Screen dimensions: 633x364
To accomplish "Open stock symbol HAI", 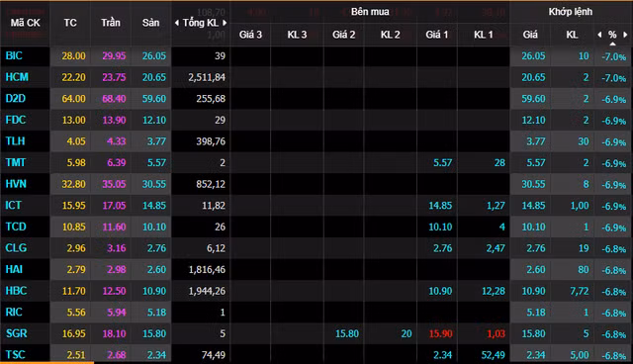I will (14, 270).
